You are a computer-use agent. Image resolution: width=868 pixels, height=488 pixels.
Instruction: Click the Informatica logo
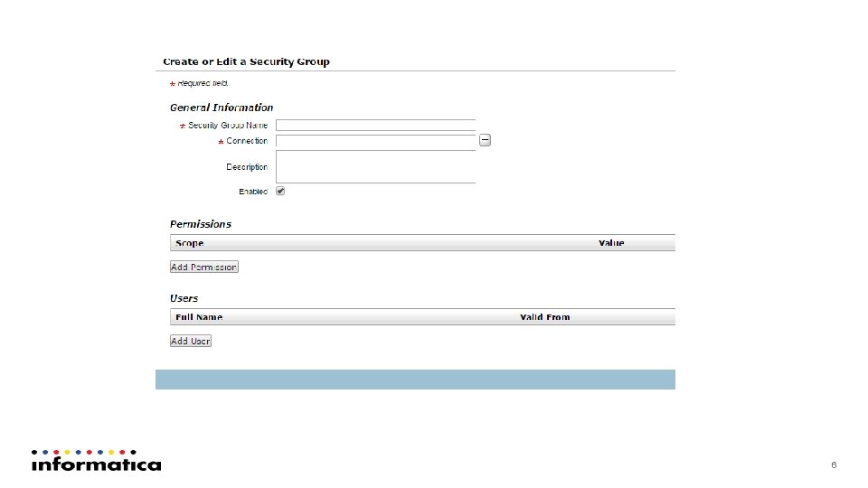(97, 461)
